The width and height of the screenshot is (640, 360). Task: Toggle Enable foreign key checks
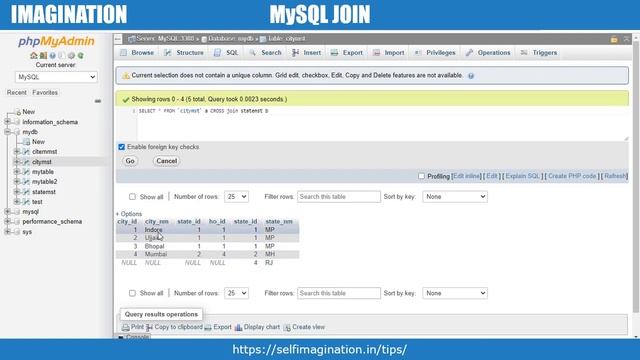(122, 147)
